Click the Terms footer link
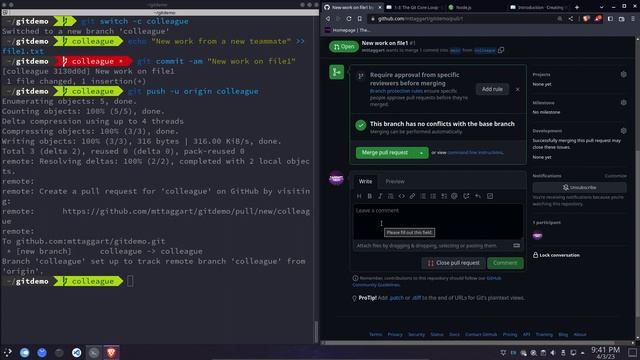Screen dimensions: 640x360 click(376, 334)
